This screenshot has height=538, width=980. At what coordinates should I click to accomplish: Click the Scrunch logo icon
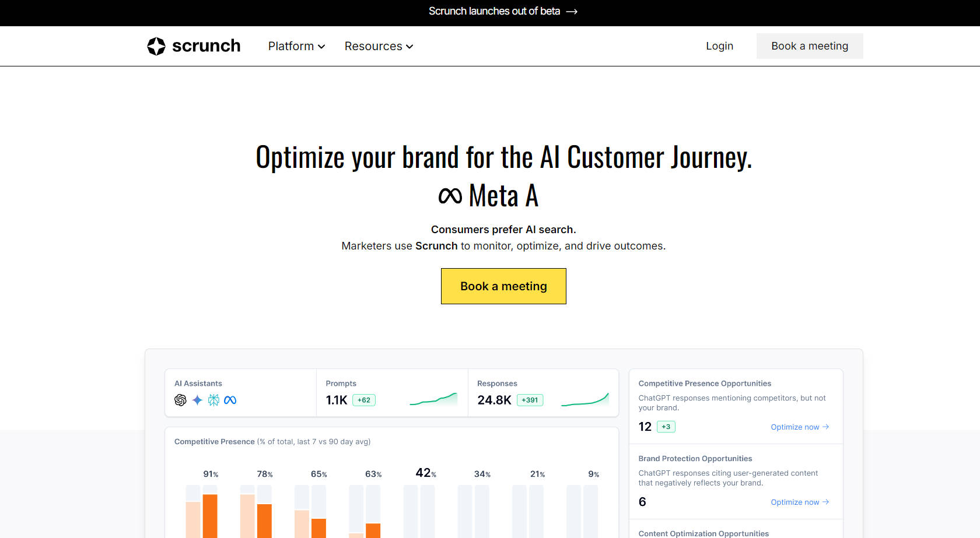pyautogui.click(x=156, y=46)
